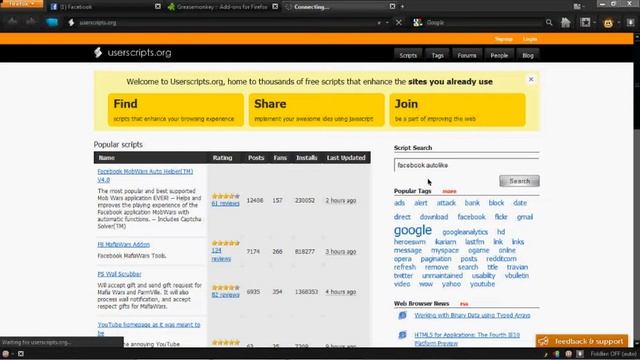Open the Login link

click(530, 39)
